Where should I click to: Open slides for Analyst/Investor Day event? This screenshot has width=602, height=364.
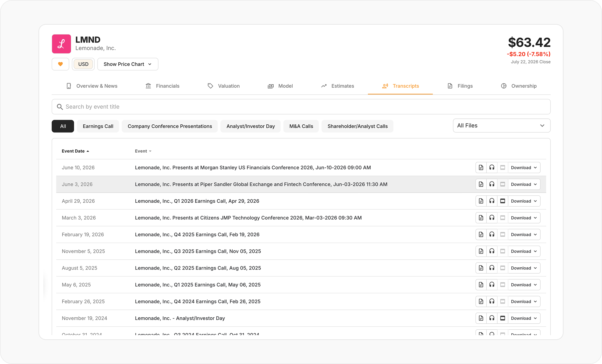(x=503, y=318)
